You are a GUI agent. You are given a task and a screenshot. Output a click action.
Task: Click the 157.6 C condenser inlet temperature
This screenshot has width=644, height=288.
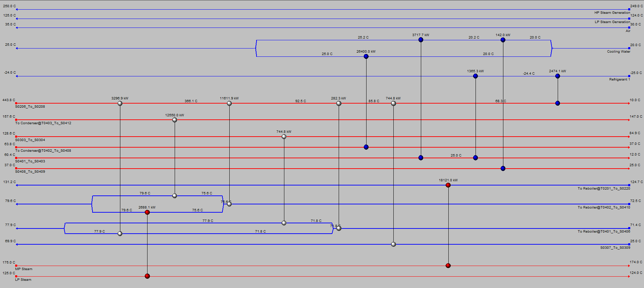pyautogui.click(x=9, y=117)
